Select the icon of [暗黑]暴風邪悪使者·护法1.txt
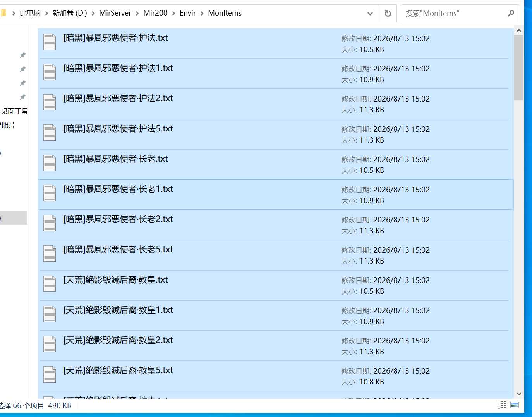This screenshot has height=417, width=532. pyautogui.click(x=50, y=72)
